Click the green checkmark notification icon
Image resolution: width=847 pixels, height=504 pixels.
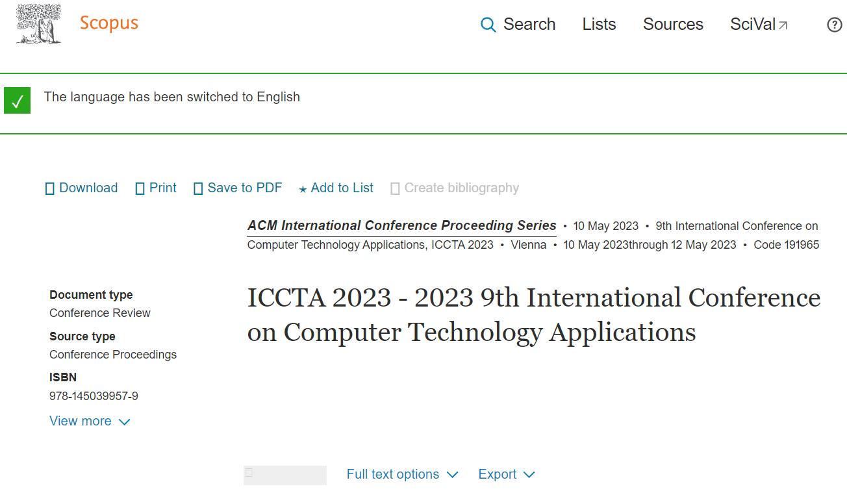pos(17,102)
